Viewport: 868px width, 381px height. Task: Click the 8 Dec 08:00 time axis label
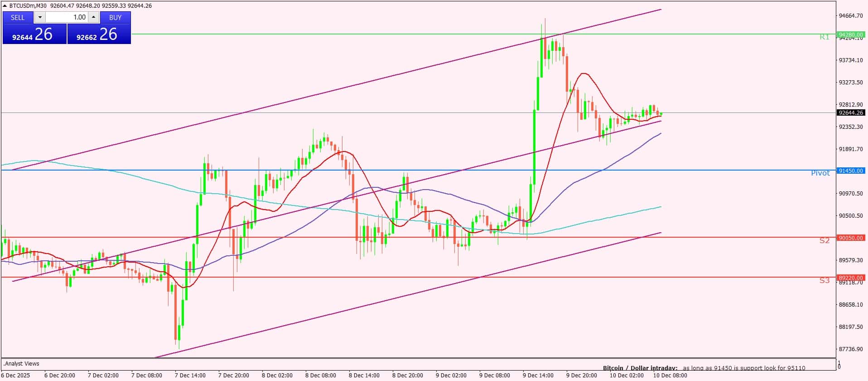click(x=321, y=375)
